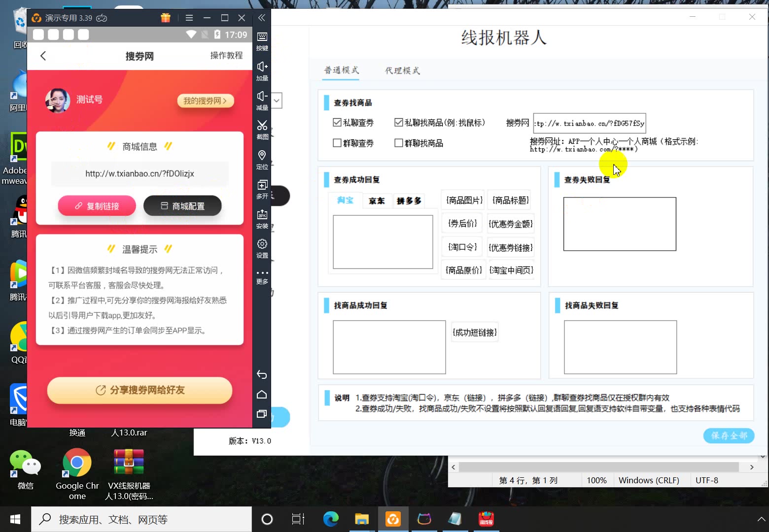Collapse the emulator sidebar with the double chevron
Image resolution: width=769 pixels, height=532 pixels.
pyautogui.click(x=262, y=18)
